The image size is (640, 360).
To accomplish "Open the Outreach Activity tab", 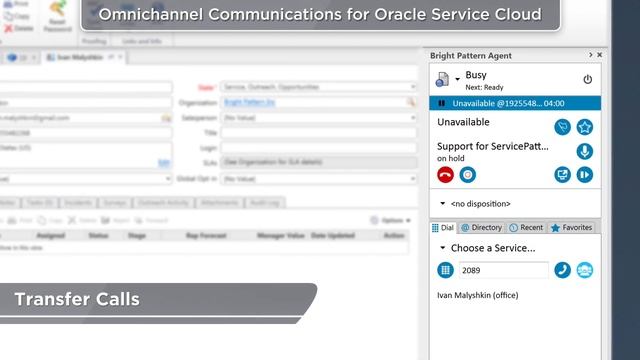I will 164,203.
